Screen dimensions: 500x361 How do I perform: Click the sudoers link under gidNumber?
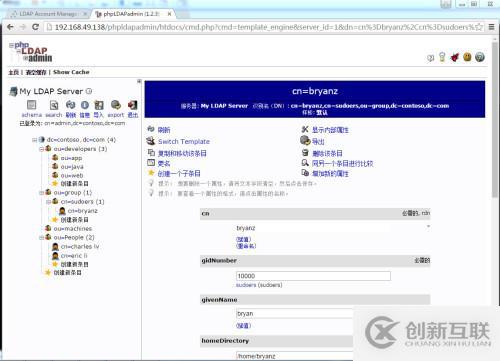click(246, 285)
